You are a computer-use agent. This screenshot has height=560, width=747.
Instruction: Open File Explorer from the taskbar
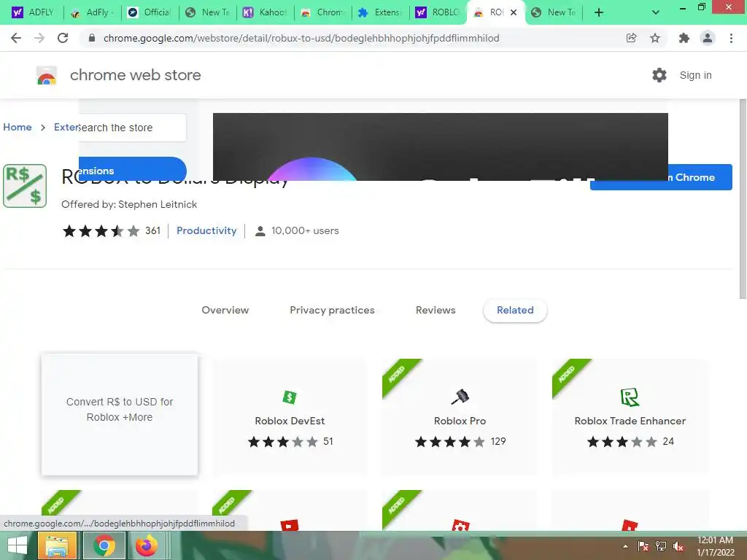click(x=57, y=545)
